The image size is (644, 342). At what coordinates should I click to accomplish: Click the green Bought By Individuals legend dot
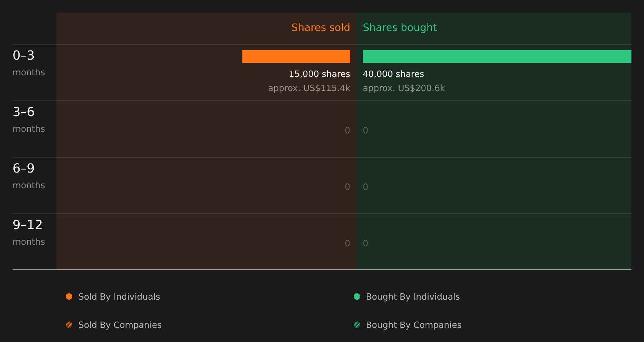click(357, 297)
